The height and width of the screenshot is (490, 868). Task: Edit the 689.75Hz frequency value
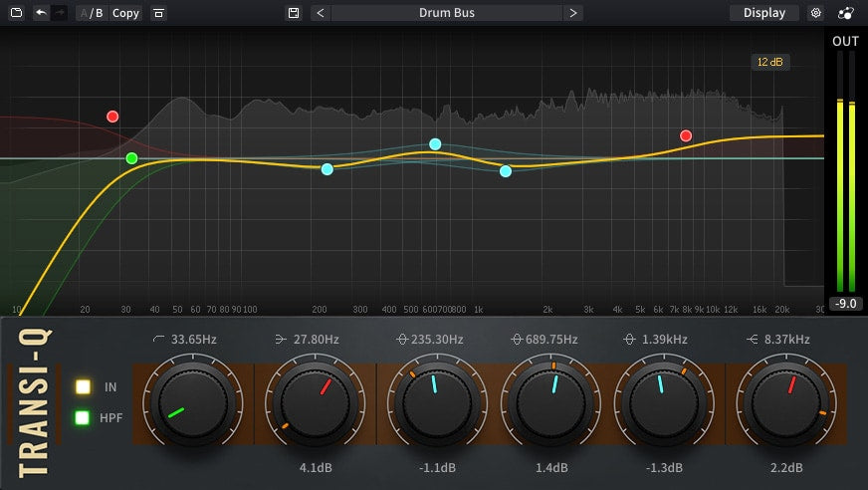click(551, 339)
